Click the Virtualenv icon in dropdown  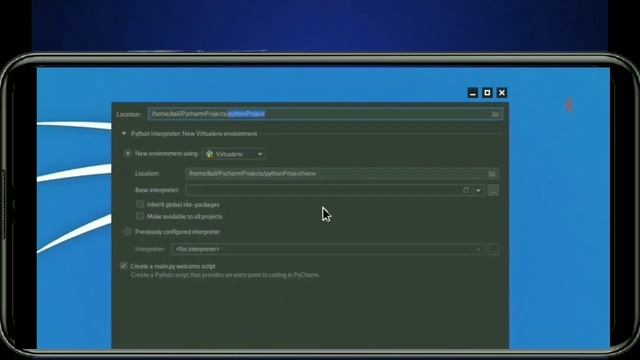(x=210, y=154)
